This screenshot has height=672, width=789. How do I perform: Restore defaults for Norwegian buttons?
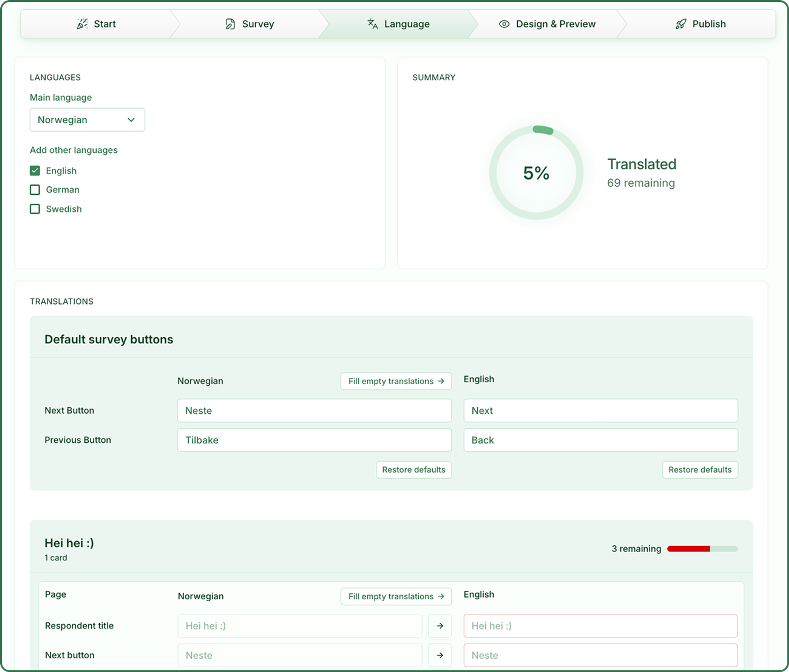(414, 470)
